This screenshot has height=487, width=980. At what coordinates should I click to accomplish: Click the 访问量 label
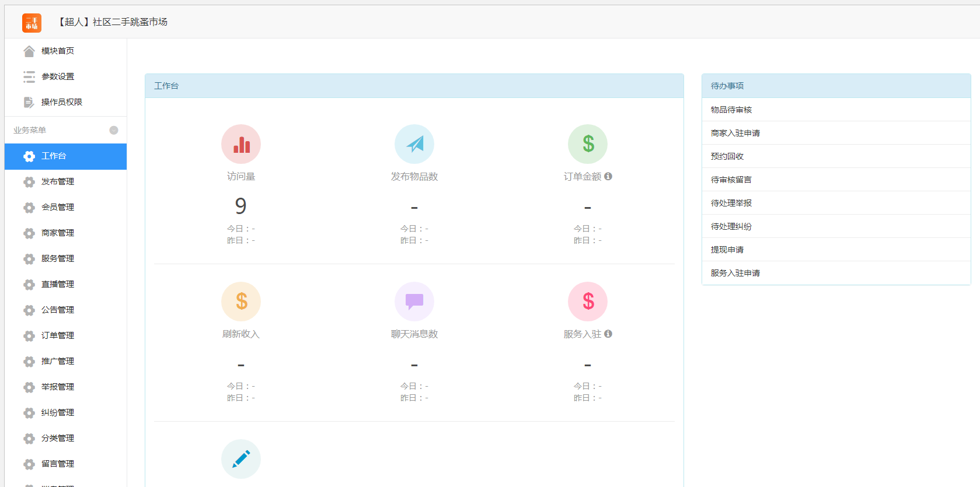(241, 177)
